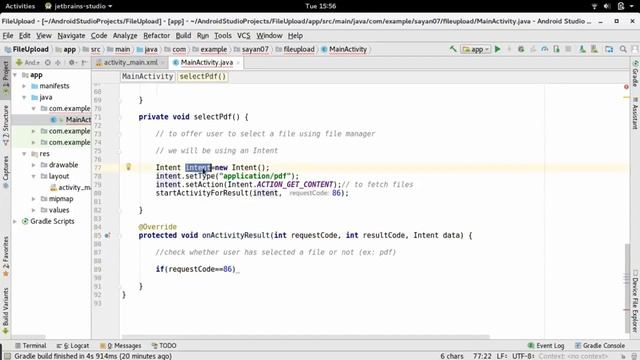Click the Debug app bug icon
Image resolution: width=640 pixels, height=360 pixels.
coord(521,49)
